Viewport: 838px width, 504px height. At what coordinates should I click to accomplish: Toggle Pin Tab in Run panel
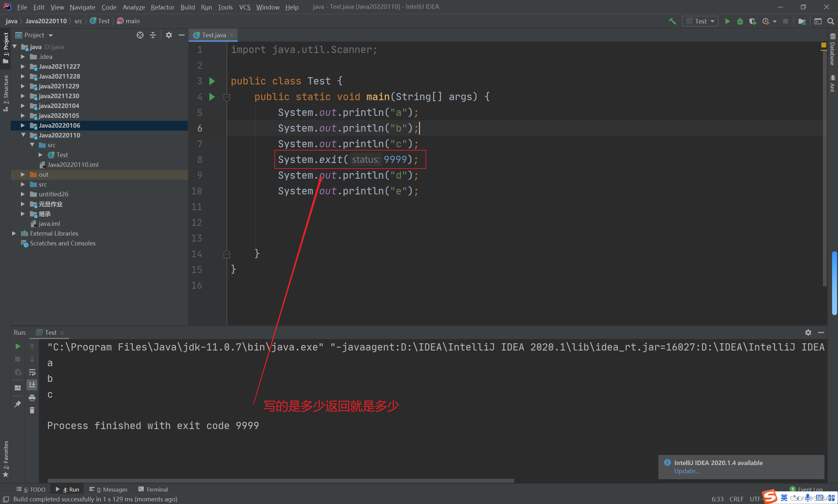pyautogui.click(x=18, y=404)
